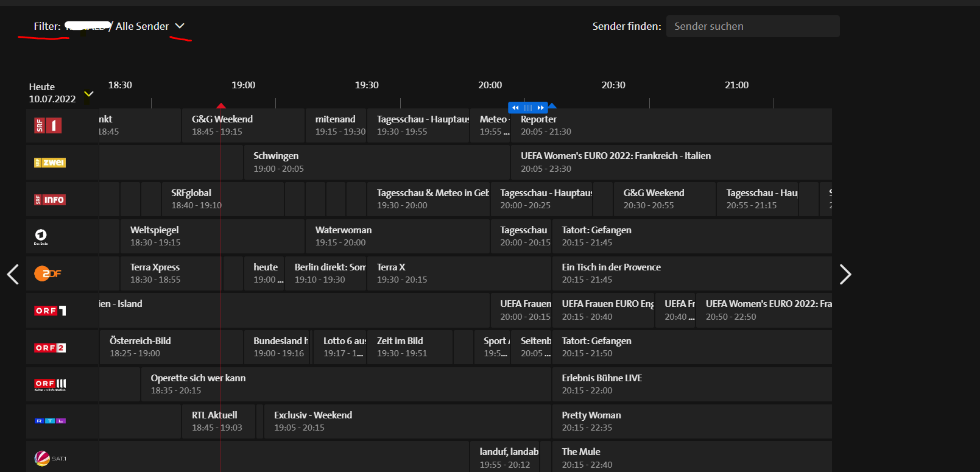Advance guide with right arrow
Screen dimensions: 980x472
point(845,275)
